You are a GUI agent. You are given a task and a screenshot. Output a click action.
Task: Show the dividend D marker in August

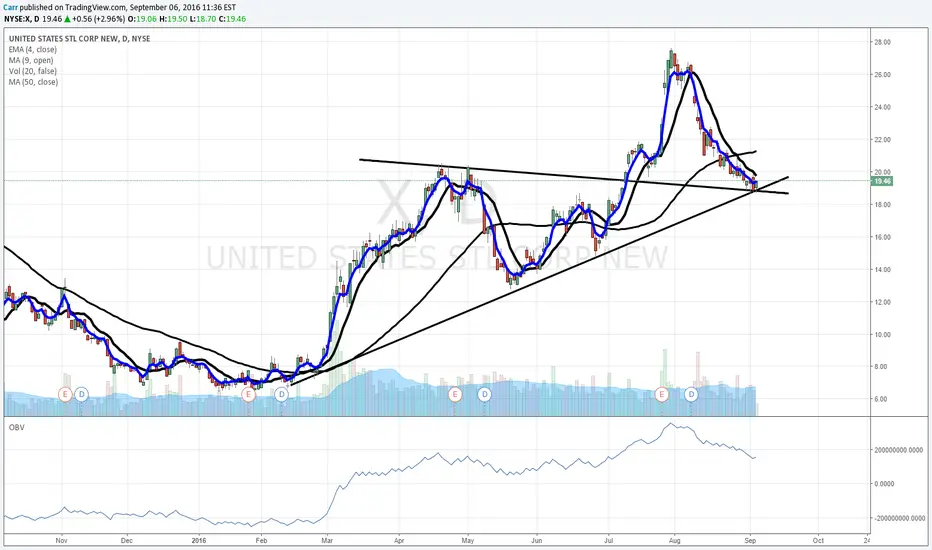coord(691,394)
